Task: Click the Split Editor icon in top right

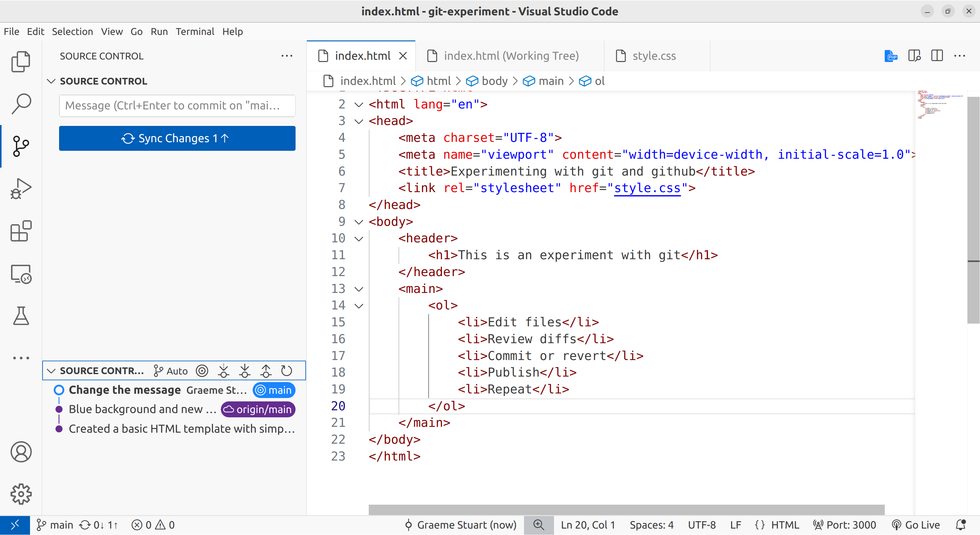Action: (936, 55)
